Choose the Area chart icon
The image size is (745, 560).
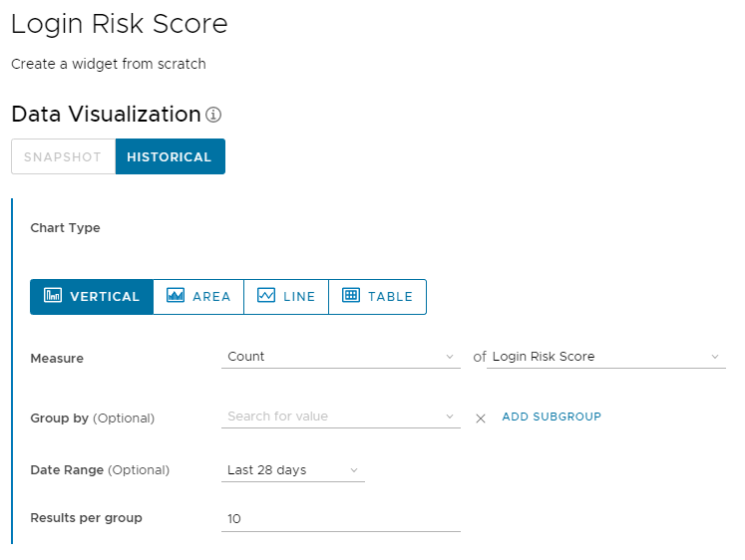pos(176,296)
